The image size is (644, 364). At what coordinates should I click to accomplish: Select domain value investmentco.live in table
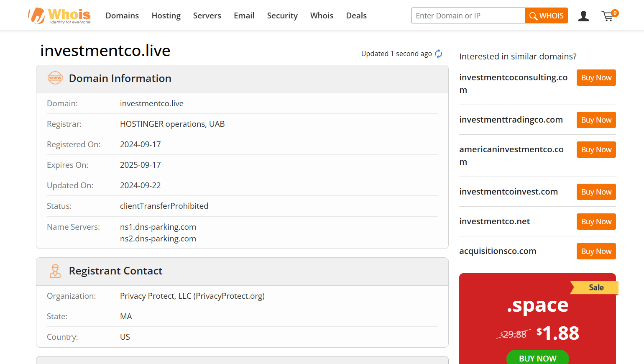tap(152, 103)
